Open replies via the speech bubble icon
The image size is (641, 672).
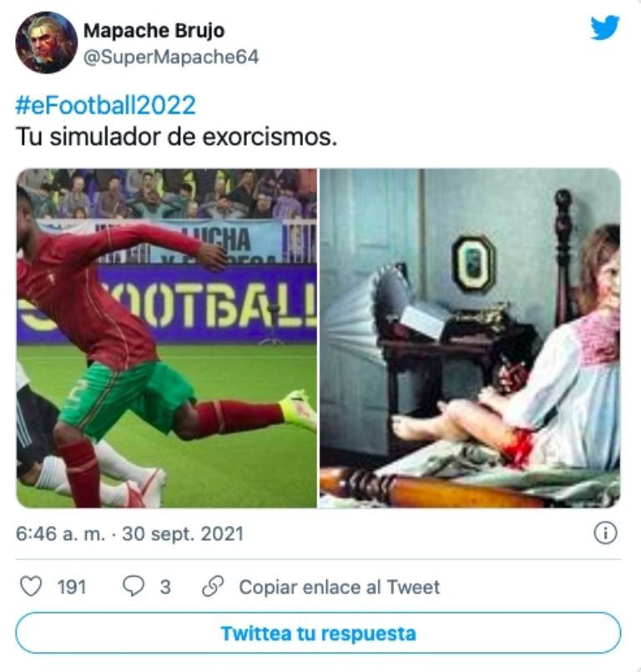pyautogui.click(x=134, y=586)
